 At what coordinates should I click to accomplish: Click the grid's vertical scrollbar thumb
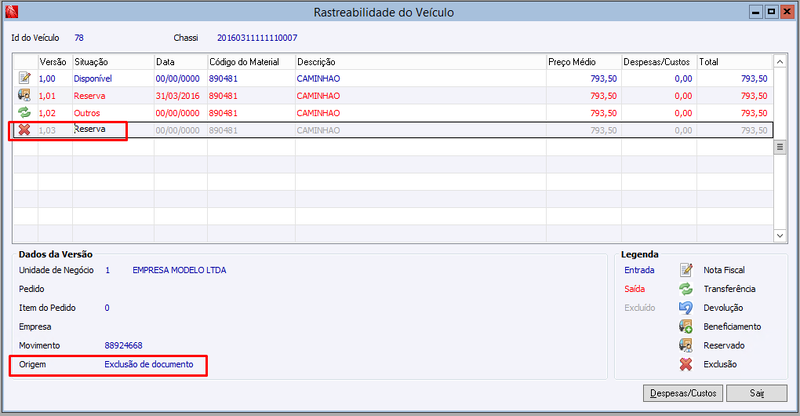pos(780,148)
